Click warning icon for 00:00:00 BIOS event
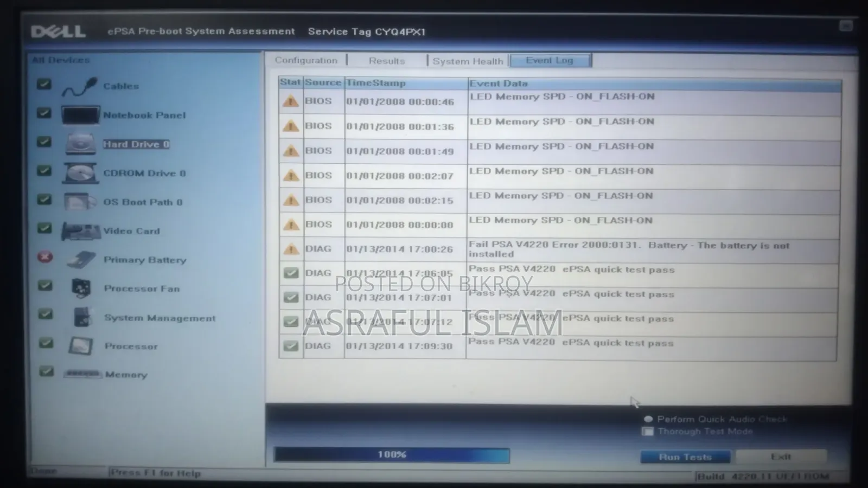Viewport: 868px width, 488px height. (291, 224)
